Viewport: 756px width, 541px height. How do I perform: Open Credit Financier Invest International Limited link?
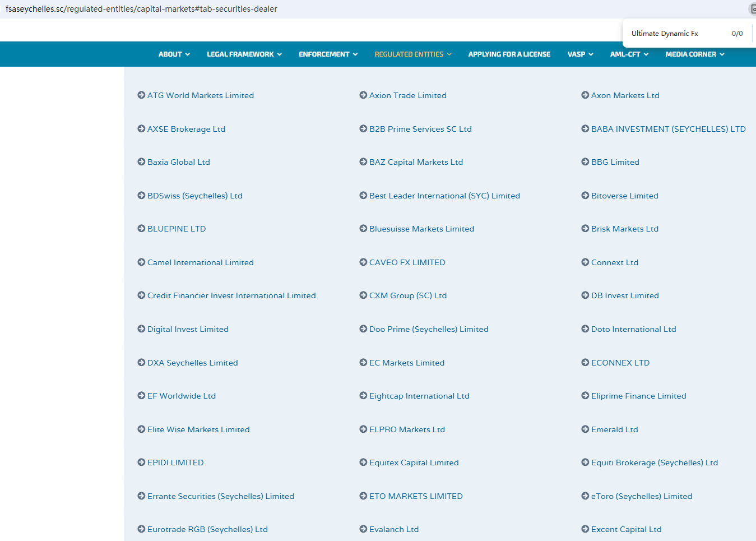coord(231,295)
